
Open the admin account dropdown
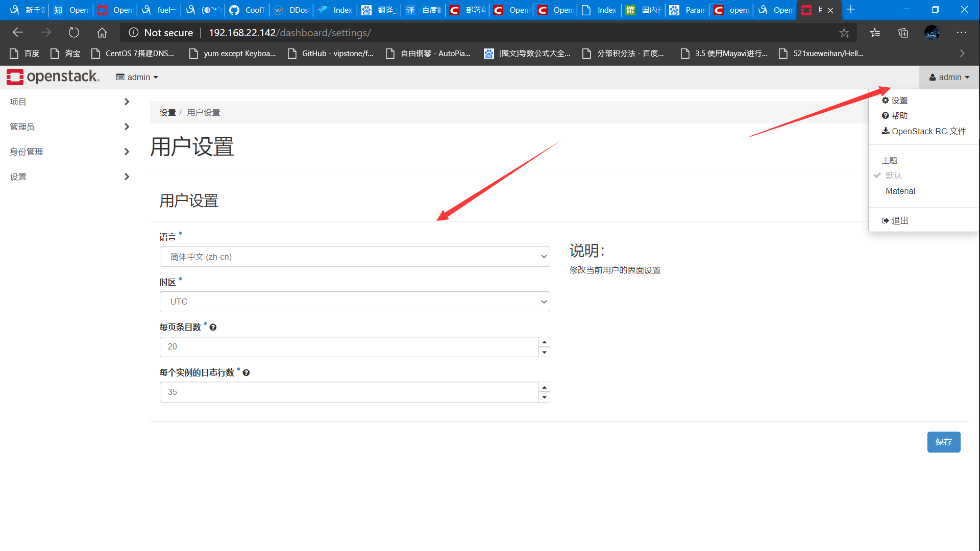click(948, 77)
